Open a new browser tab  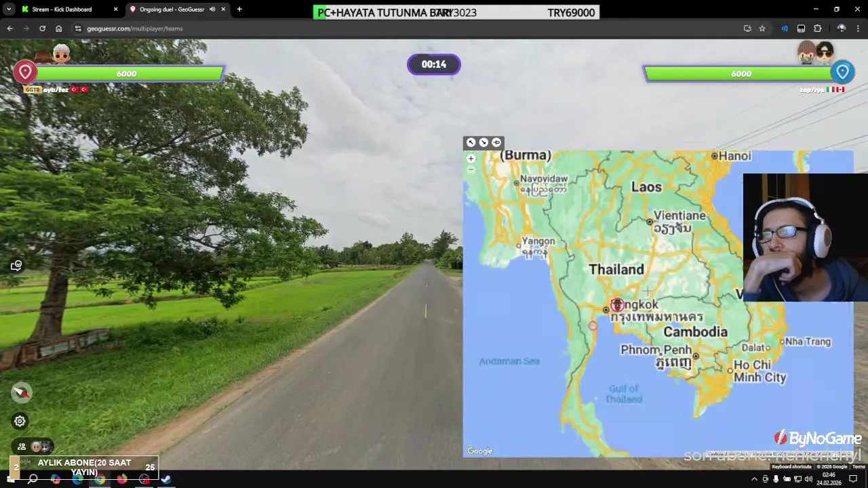(x=239, y=9)
